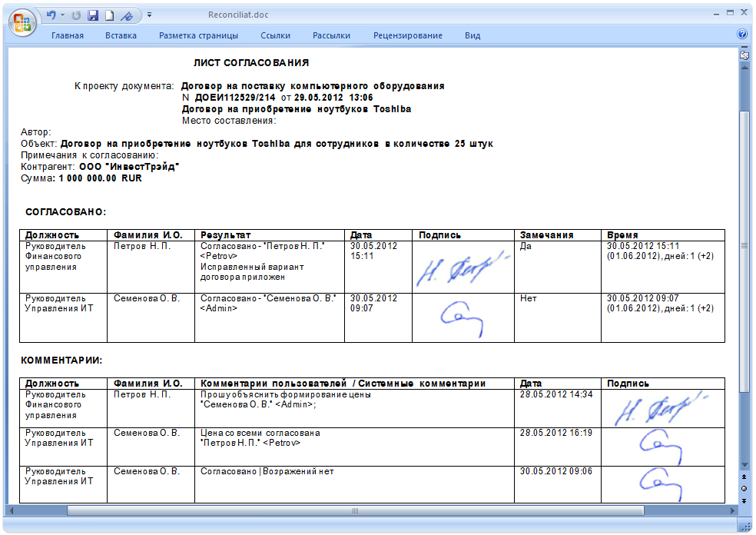Open the Undo history dropdown arrow

[61, 15]
